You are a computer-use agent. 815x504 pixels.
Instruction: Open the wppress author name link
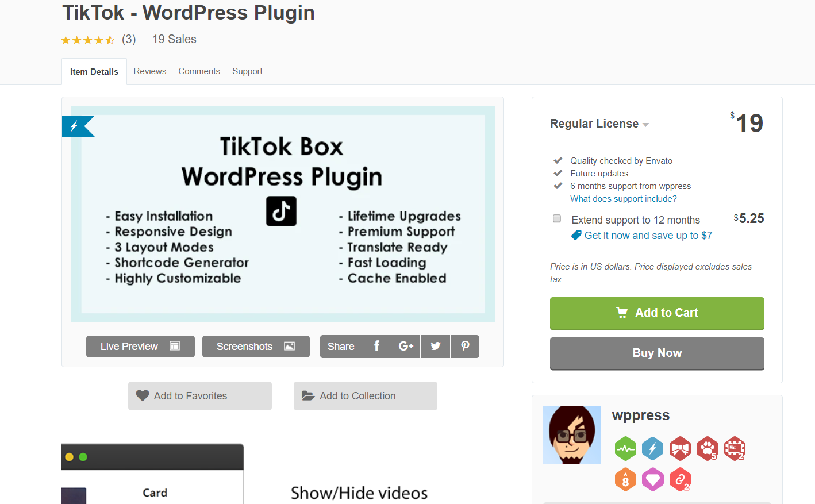click(641, 415)
